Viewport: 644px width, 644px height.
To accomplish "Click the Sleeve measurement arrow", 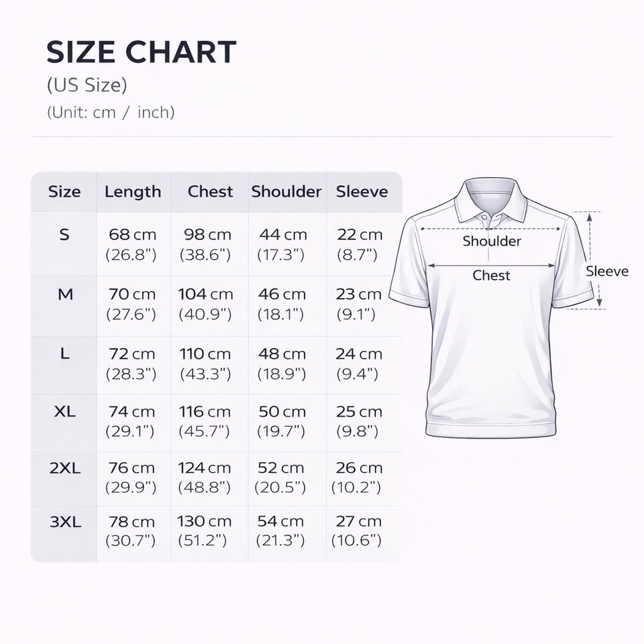I will [x=594, y=260].
